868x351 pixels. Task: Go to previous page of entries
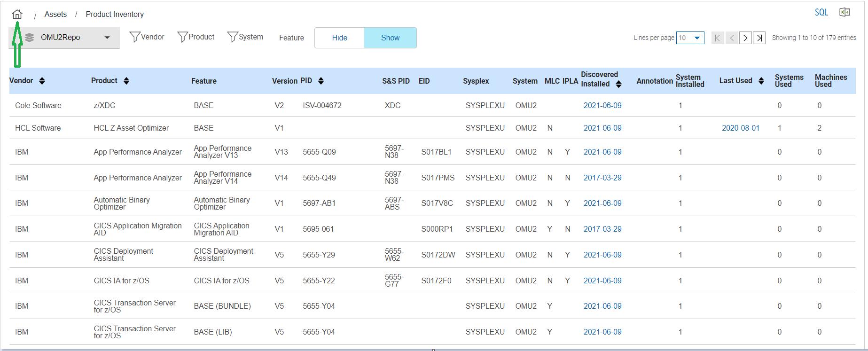[731, 38]
